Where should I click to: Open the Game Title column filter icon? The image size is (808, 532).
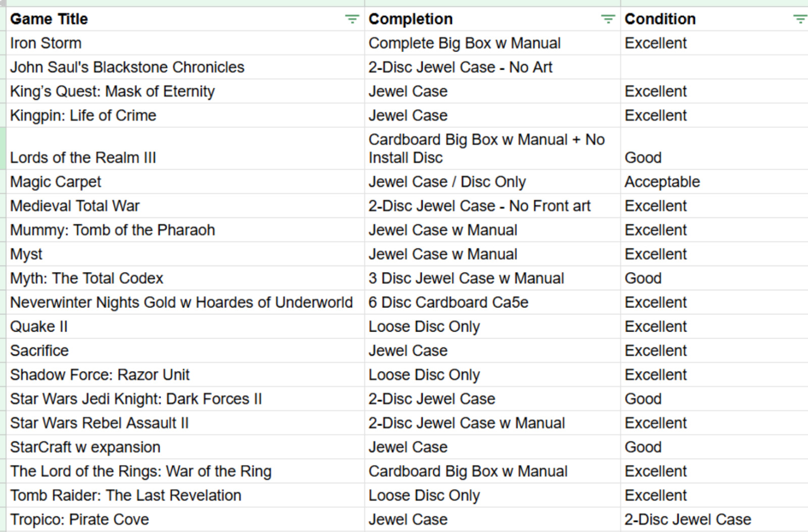coord(351,19)
